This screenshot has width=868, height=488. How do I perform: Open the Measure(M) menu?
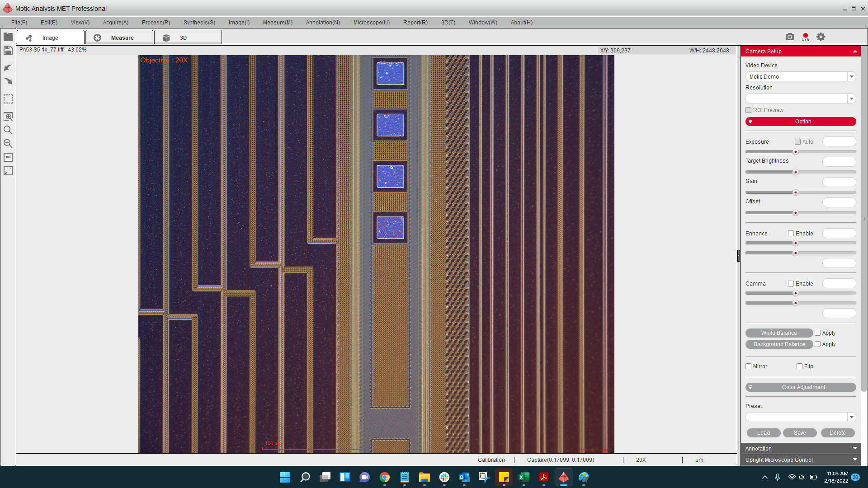(x=278, y=23)
